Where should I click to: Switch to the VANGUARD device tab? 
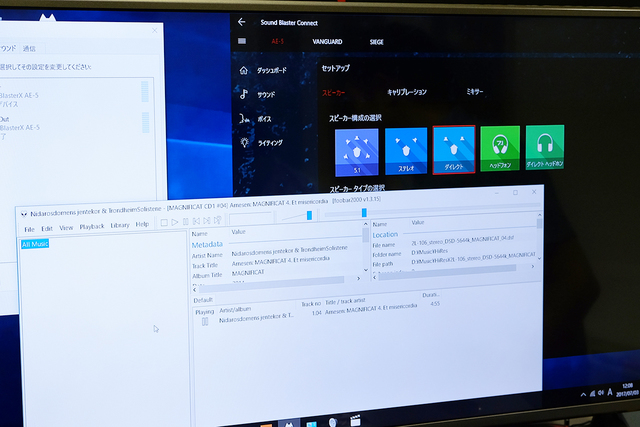(328, 42)
